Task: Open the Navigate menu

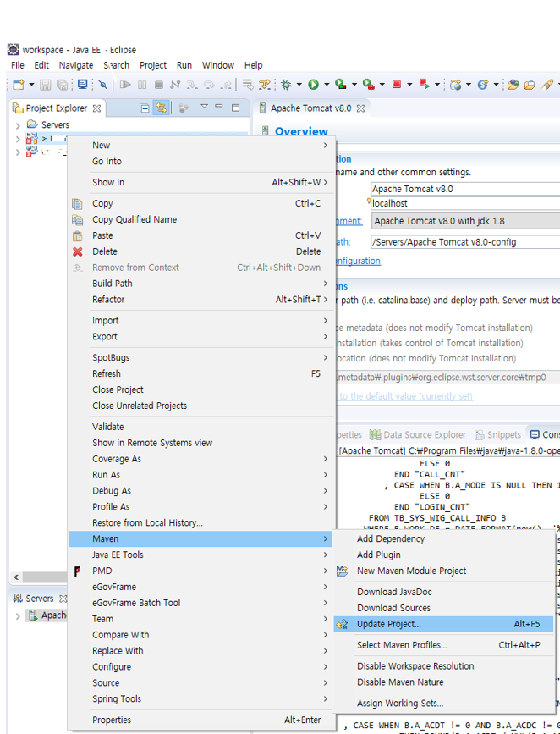Action: [x=76, y=65]
